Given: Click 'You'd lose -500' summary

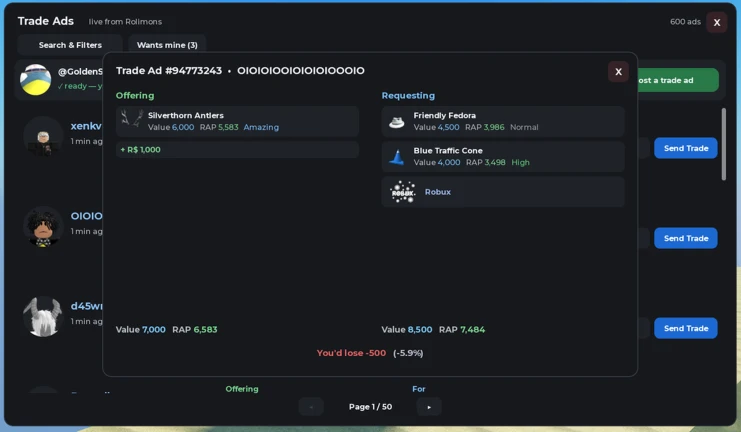Looking at the screenshot, I should [351, 353].
